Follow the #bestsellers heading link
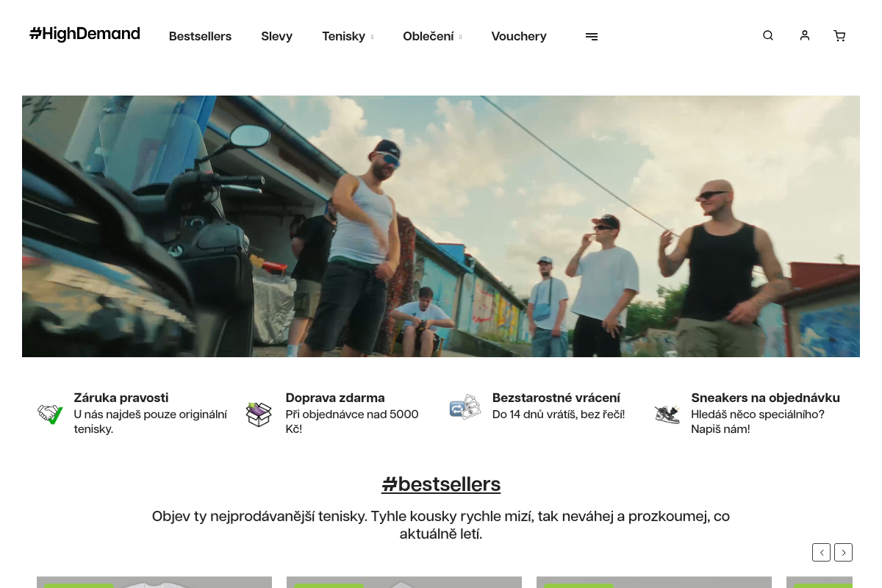The height and width of the screenshot is (588, 882). coord(441,484)
